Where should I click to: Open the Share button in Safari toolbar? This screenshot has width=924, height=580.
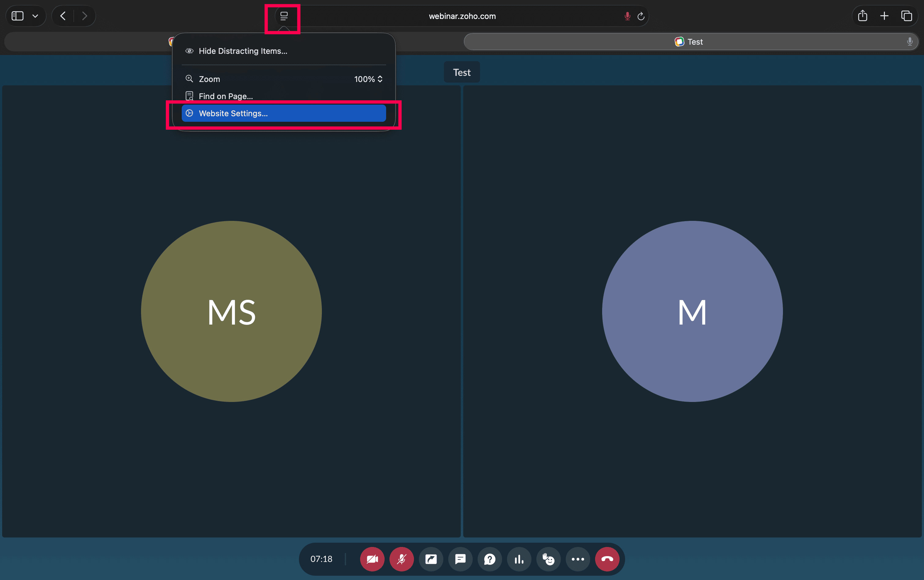click(863, 16)
